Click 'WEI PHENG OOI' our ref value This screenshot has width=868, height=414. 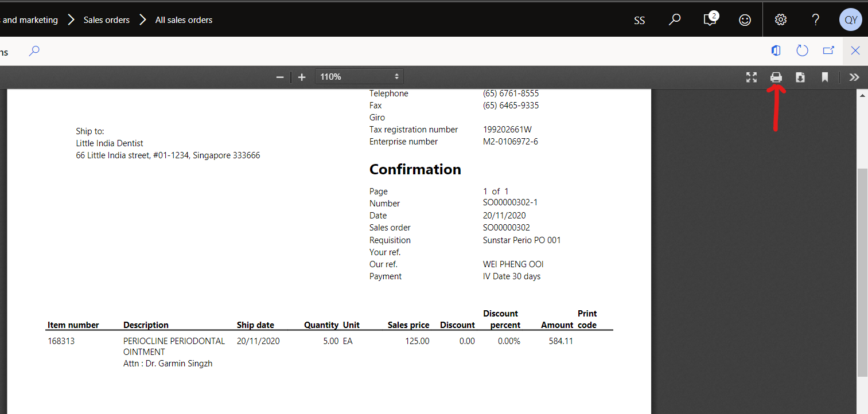(513, 264)
